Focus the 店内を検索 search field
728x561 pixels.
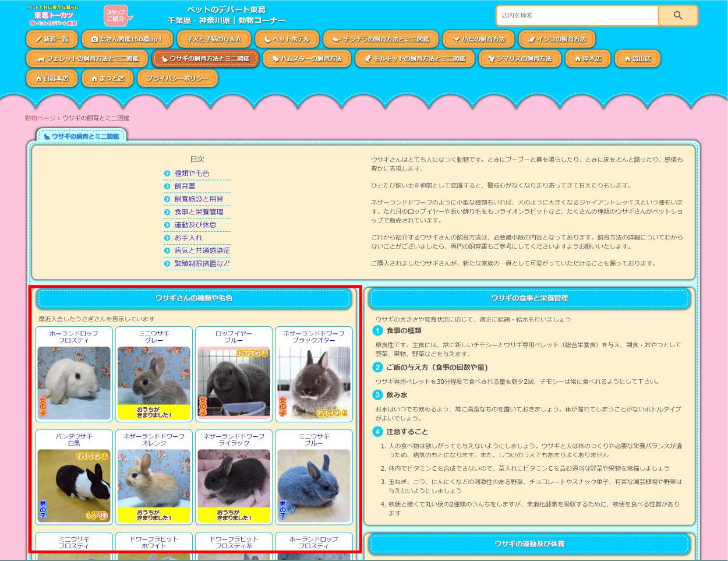pos(577,16)
